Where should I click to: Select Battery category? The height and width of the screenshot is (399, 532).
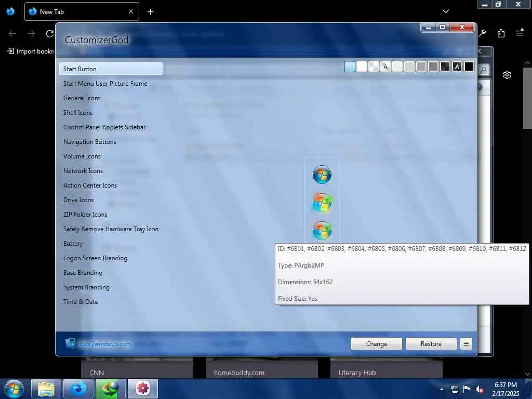click(111, 244)
